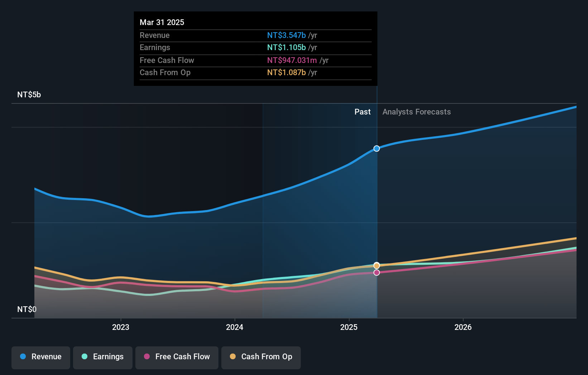
Task: Toggle the Earnings series legend button
Action: click(103, 357)
